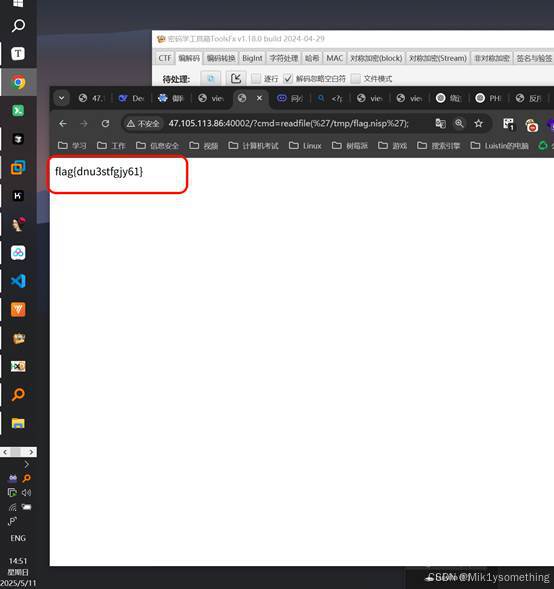Expand the hidden system tray icons chevron
554x589 pixels.
(x=26, y=465)
